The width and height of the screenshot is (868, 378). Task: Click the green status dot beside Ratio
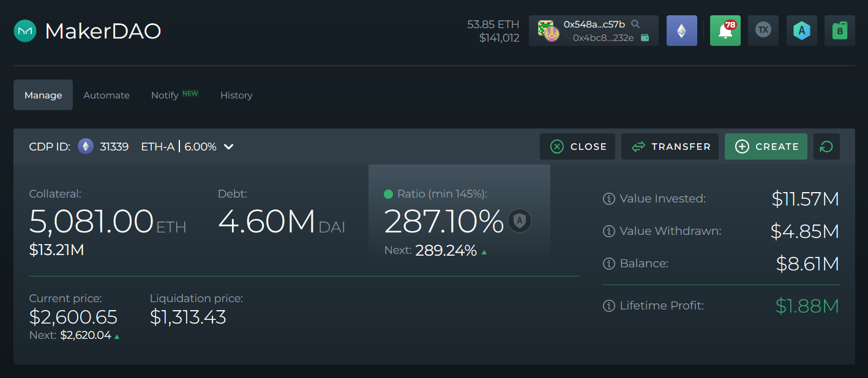[388, 195]
